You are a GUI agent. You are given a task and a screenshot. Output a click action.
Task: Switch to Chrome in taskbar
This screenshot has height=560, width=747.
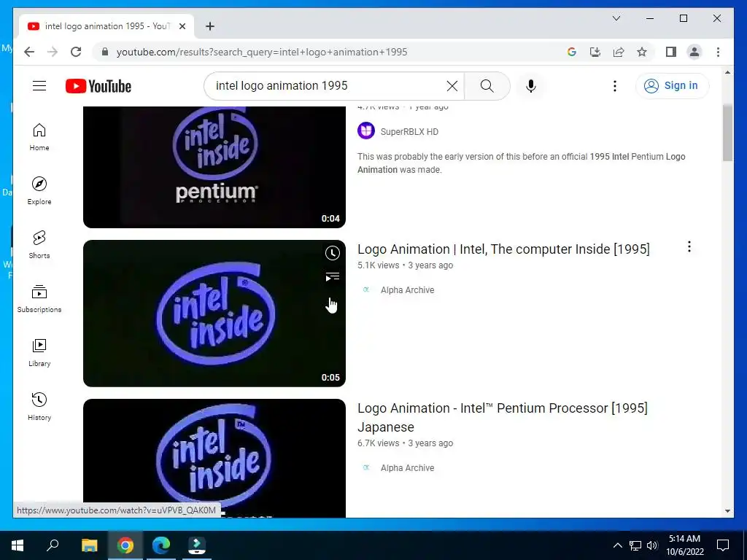click(125, 545)
